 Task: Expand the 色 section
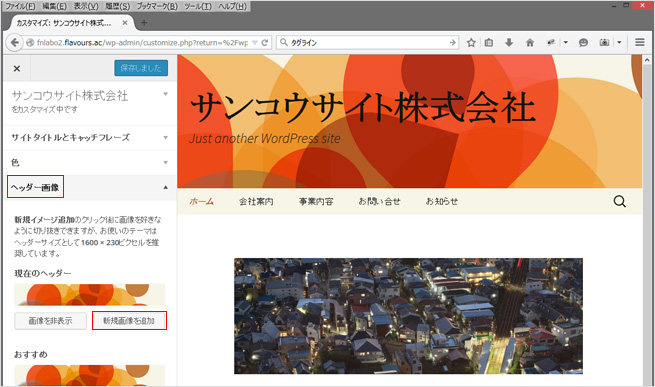(89, 163)
